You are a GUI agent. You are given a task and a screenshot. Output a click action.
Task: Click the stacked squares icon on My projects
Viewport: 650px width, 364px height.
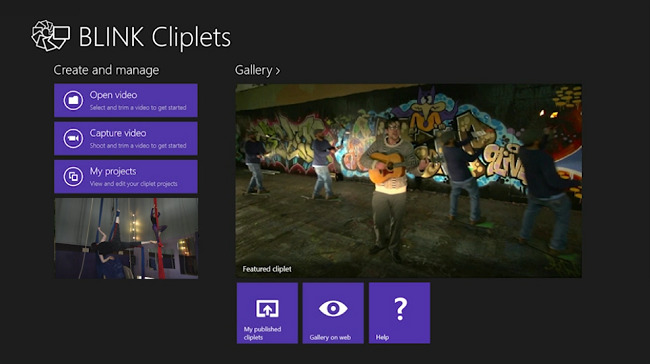(x=73, y=177)
